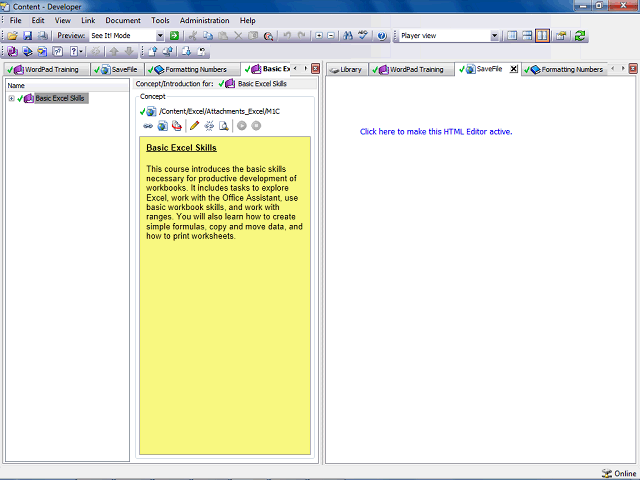Image resolution: width=640 pixels, height=480 pixels.
Task: Switch to the Library tab
Action: pyautogui.click(x=347, y=69)
